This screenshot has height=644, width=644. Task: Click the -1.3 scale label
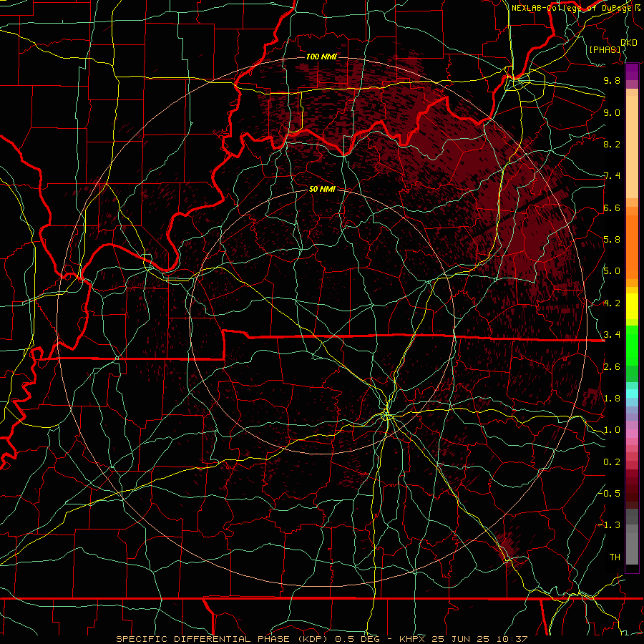610,525
